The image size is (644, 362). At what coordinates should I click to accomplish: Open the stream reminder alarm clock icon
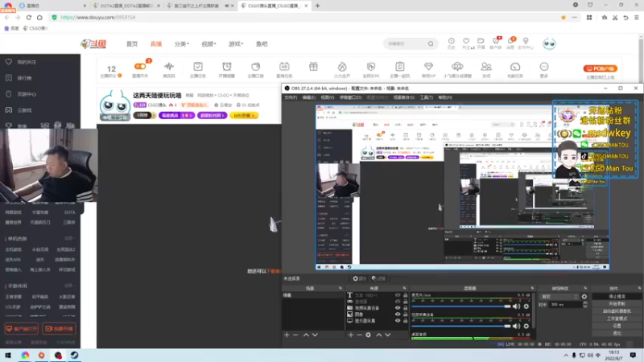[x=227, y=67]
